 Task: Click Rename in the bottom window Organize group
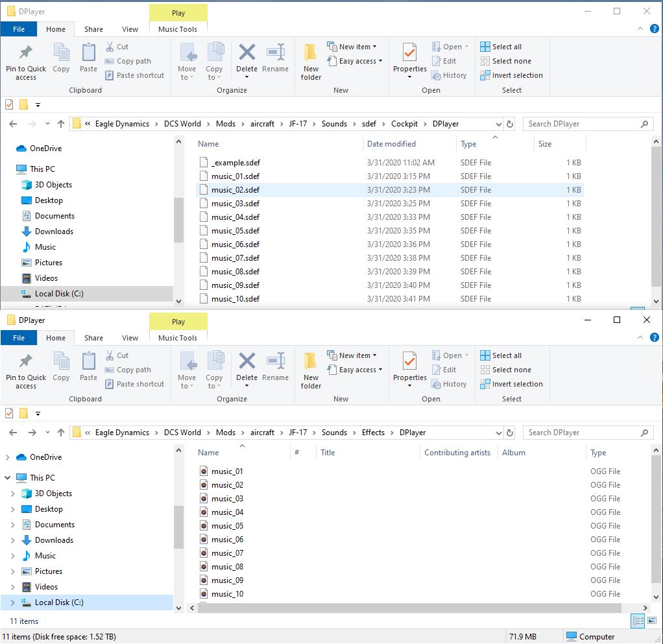click(x=275, y=367)
